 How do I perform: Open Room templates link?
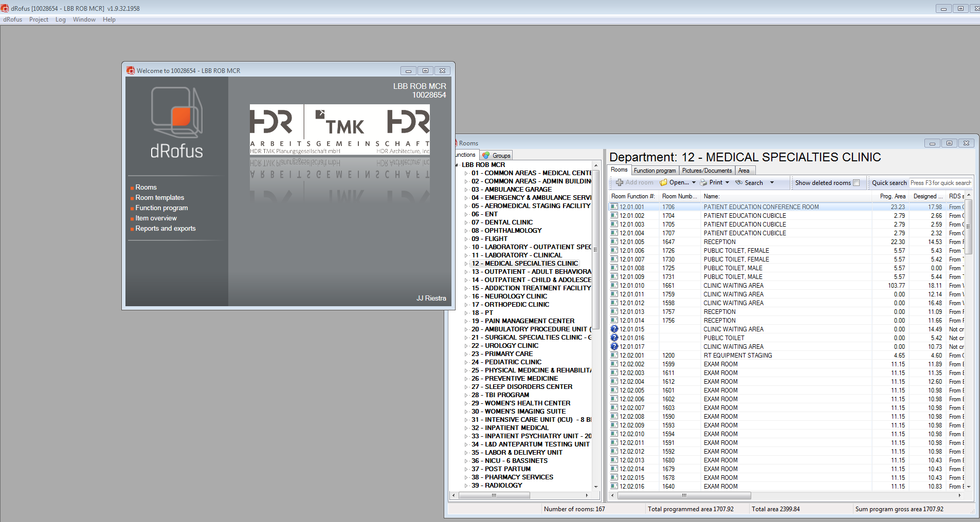pyautogui.click(x=160, y=198)
